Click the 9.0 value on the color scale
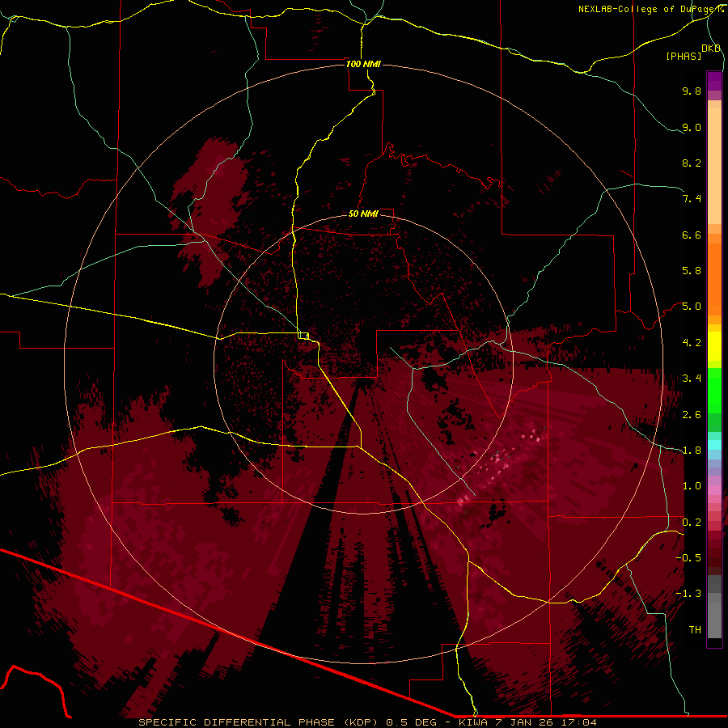The width and height of the screenshot is (728, 728). click(692, 127)
